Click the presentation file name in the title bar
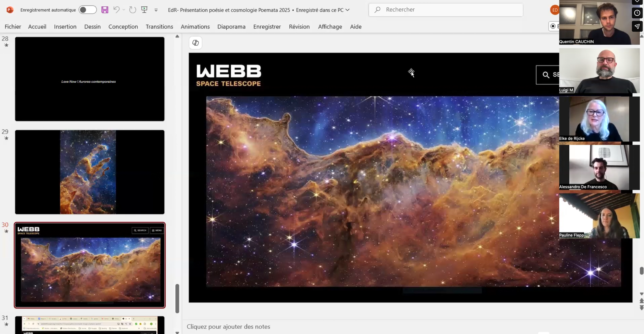644x334 pixels. pos(229,10)
